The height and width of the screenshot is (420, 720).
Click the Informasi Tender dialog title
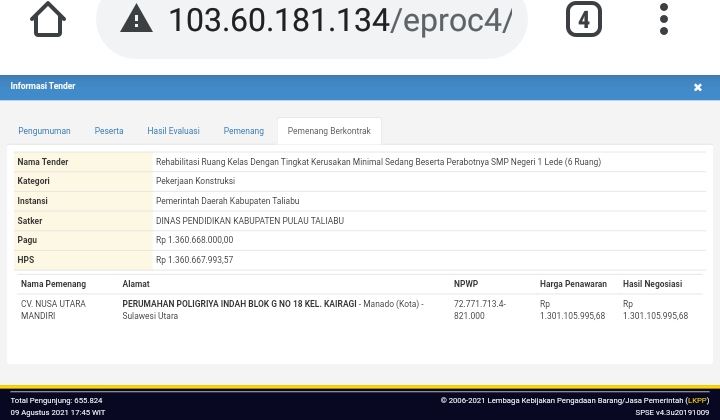tap(43, 86)
